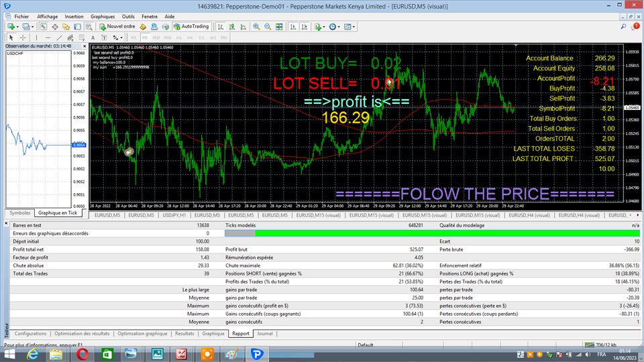
Task: Switch to first EURUSD,M15 (visual) chart tab
Action: click(x=318, y=215)
